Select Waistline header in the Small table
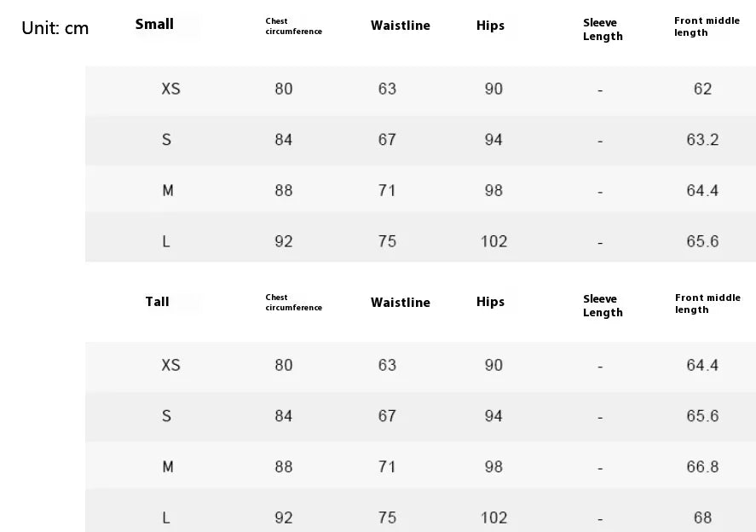Screen dimensions: 756x532 tap(400, 26)
